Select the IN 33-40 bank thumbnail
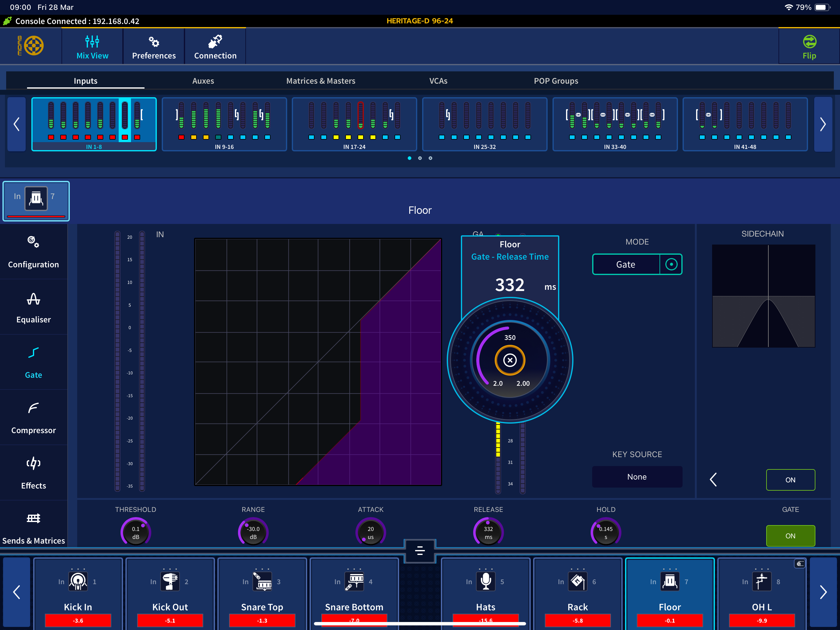Image resolution: width=840 pixels, height=630 pixels. [x=615, y=124]
